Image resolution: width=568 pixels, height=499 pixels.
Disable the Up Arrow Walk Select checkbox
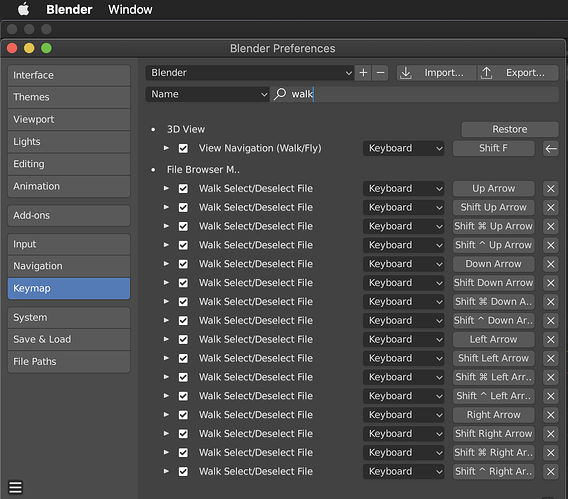click(183, 189)
